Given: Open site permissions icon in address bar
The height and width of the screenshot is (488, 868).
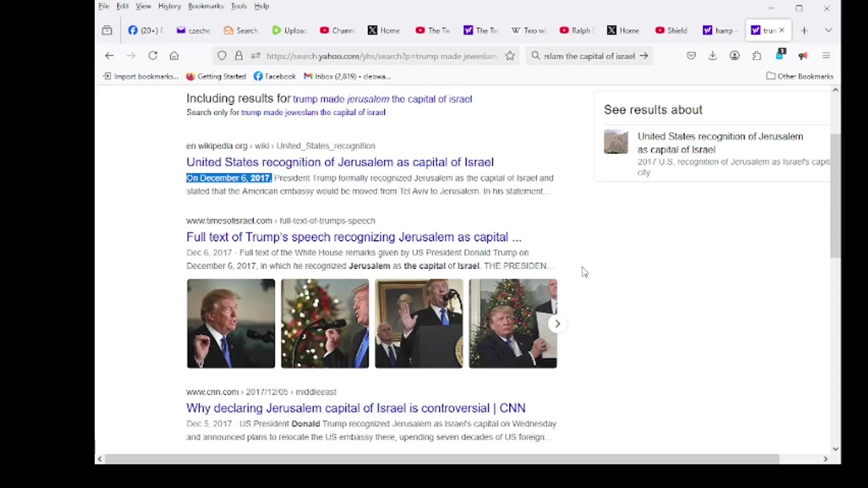Looking at the screenshot, I should (256, 56).
